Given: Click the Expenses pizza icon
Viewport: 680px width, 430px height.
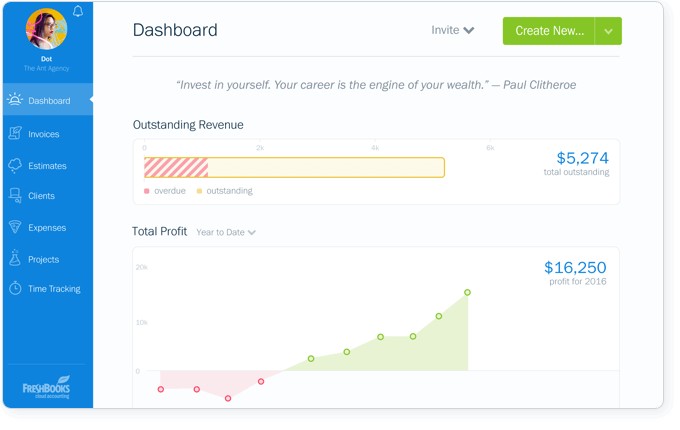Looking at the screenshot, I should click(x=15, y=227).
